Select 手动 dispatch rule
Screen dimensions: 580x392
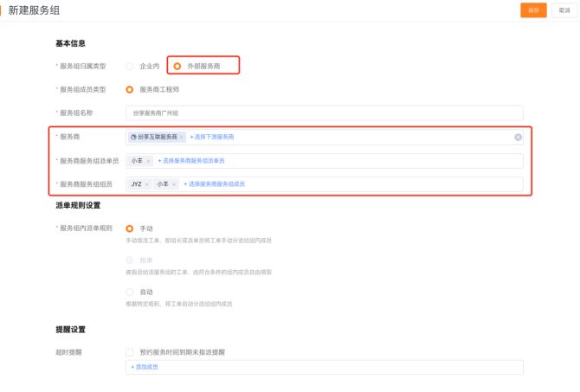tap(130, 228)
